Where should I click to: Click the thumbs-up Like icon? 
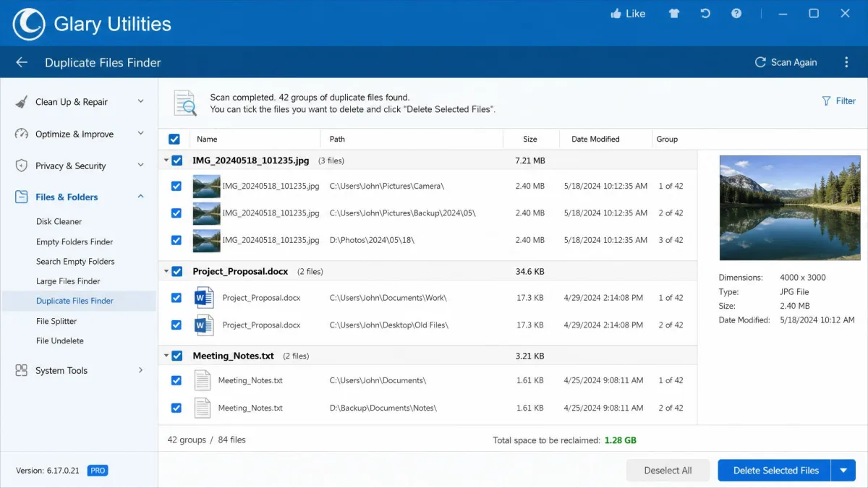point(616,14)
